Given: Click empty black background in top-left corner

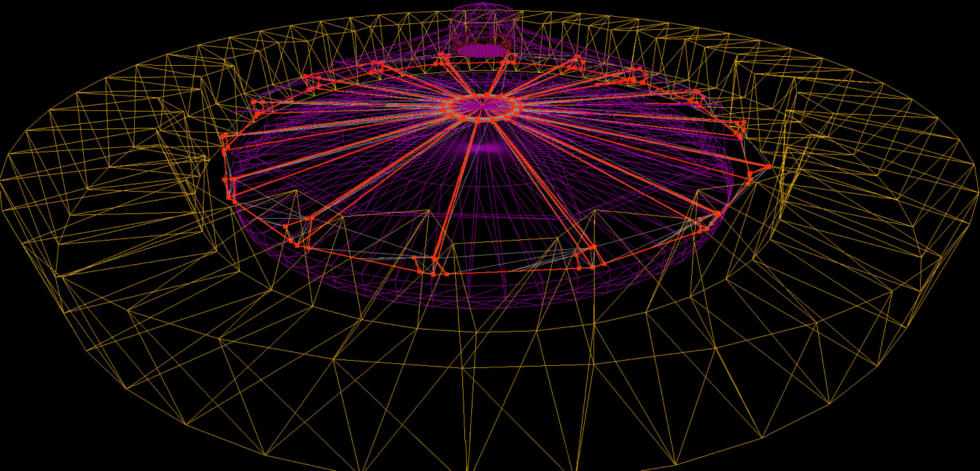Looking at the screenshot, I should (39, 32).
